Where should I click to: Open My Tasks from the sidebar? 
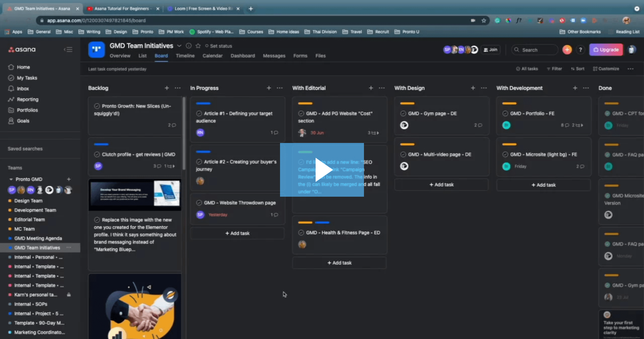coord(27,78)
